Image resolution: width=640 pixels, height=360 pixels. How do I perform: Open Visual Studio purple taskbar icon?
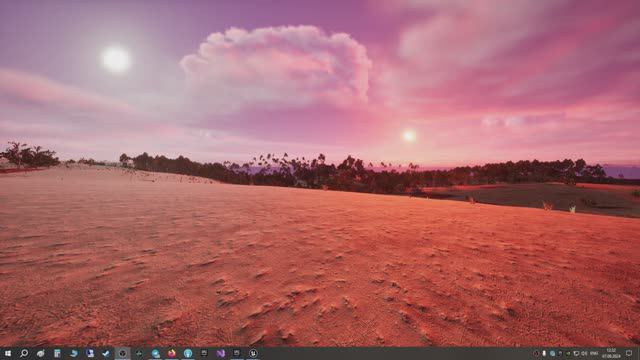pos(220,353)
